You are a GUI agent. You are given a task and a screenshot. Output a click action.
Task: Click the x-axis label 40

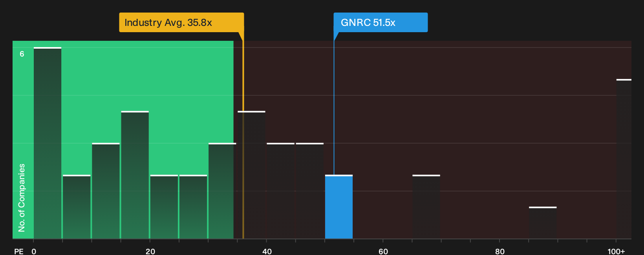(x=267, y=251)
